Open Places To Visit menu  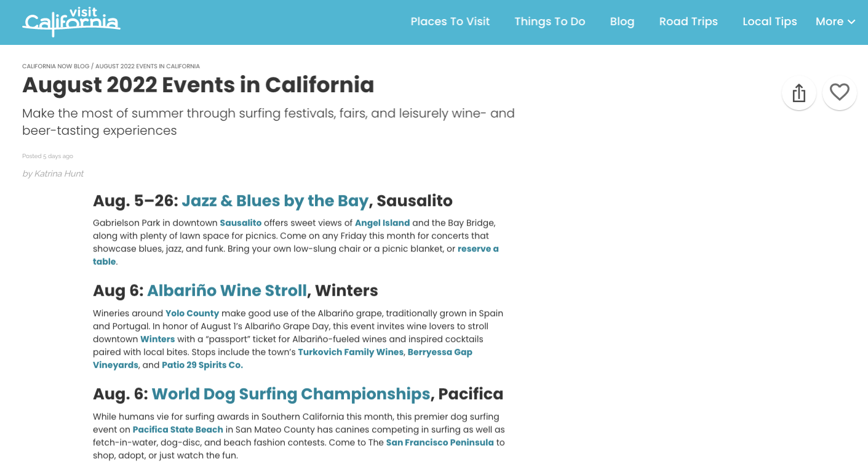pos(450,22)
